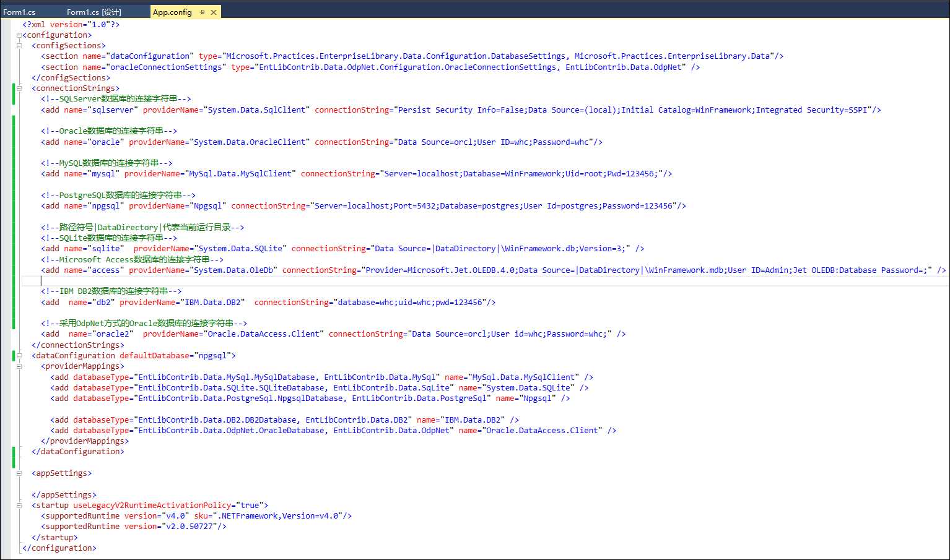
Task: Pin the App.config tab
Action: [202, 12]
